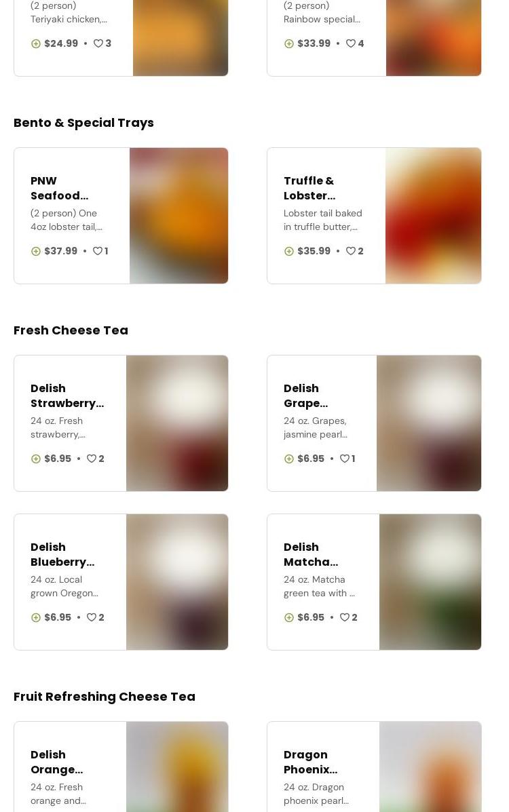Select Dragon Phoenix item title

(310, 762)
